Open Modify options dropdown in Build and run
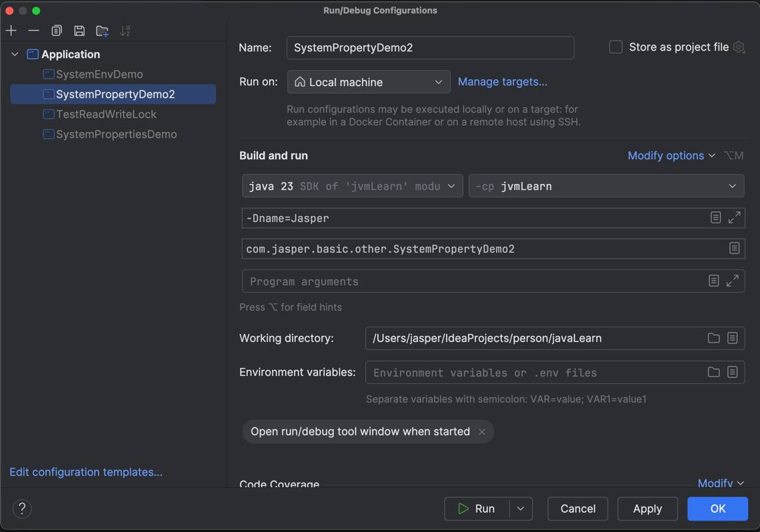 pos(671,155)
